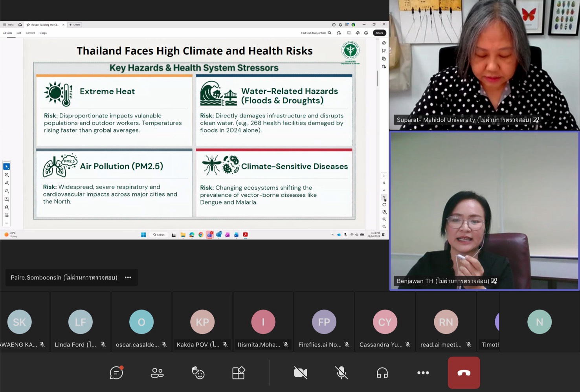Switch to the All tools tab
The height and width of the screenshot is (392, 580).
7,33
